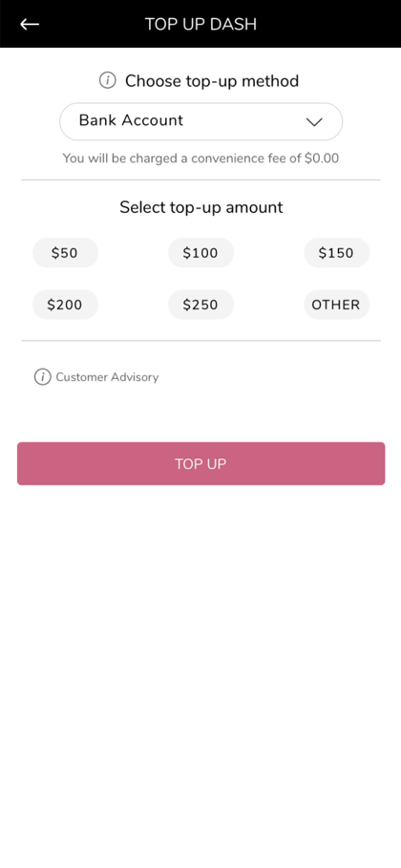Screen dimensions: 401x868
Task: Choose the $150 amount chip
Action: click(336, 253)
